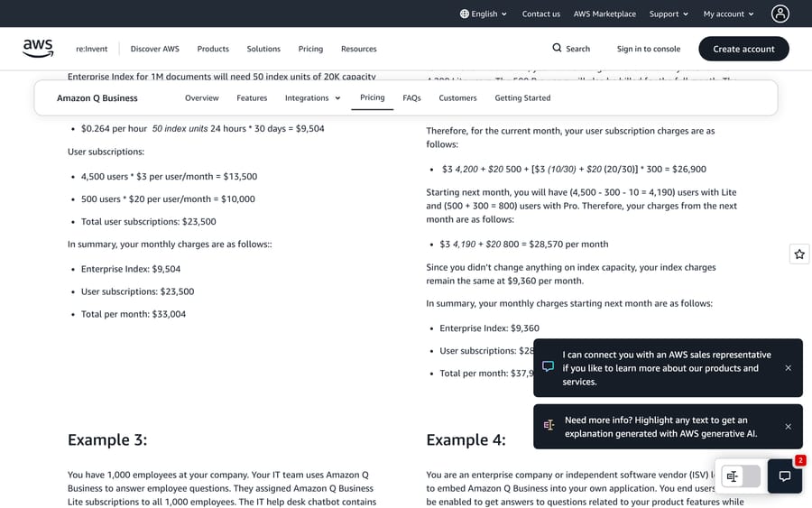
Task: Open the Getting Started tab
Action: [522, 97]
